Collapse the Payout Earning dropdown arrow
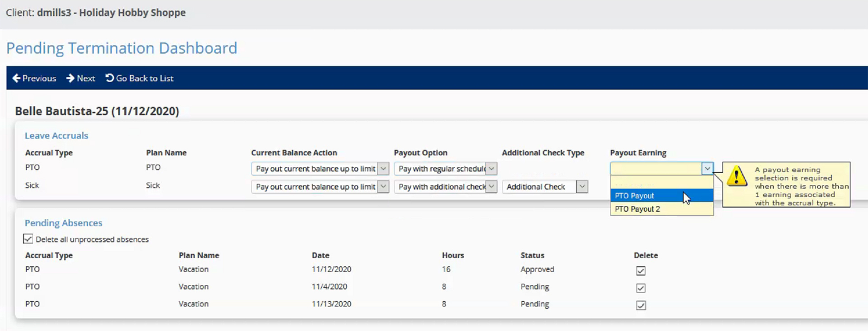The image size is (868, 331). (x=707, y=169)
